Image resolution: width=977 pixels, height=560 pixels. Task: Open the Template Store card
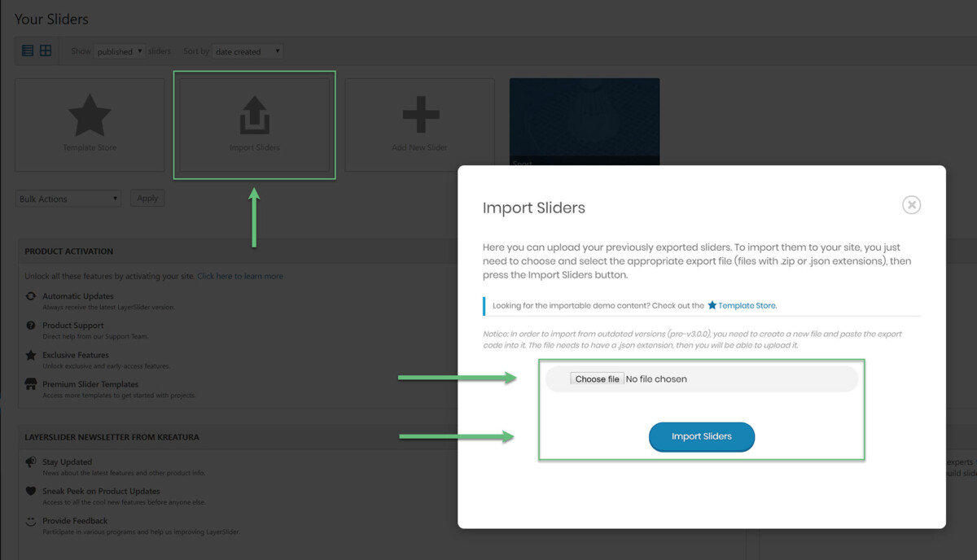90,116
